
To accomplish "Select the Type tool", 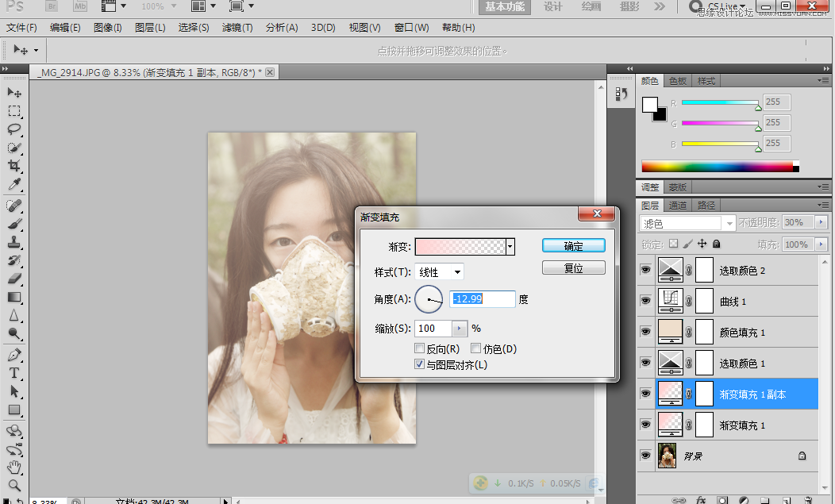I will tap(14, 373).
